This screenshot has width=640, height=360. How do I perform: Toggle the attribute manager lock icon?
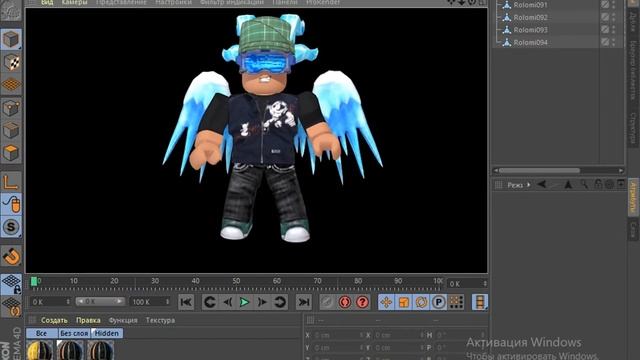pos(598,184)
